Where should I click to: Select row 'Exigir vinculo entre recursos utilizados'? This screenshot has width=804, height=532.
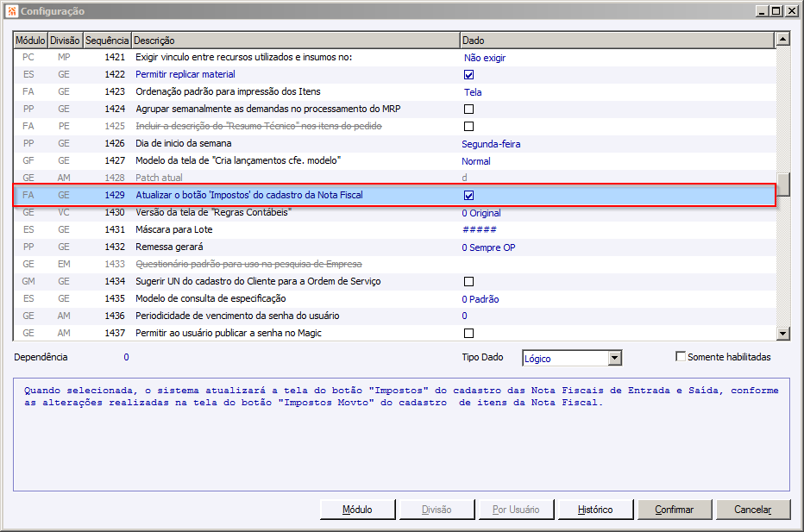(243, 58)
